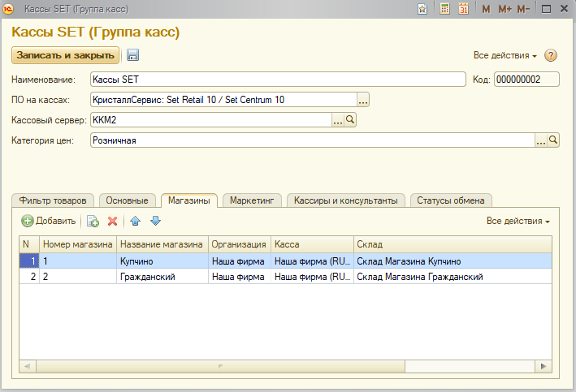
Task: Move row up with the blue arrow
Action: tap(136, 221)
